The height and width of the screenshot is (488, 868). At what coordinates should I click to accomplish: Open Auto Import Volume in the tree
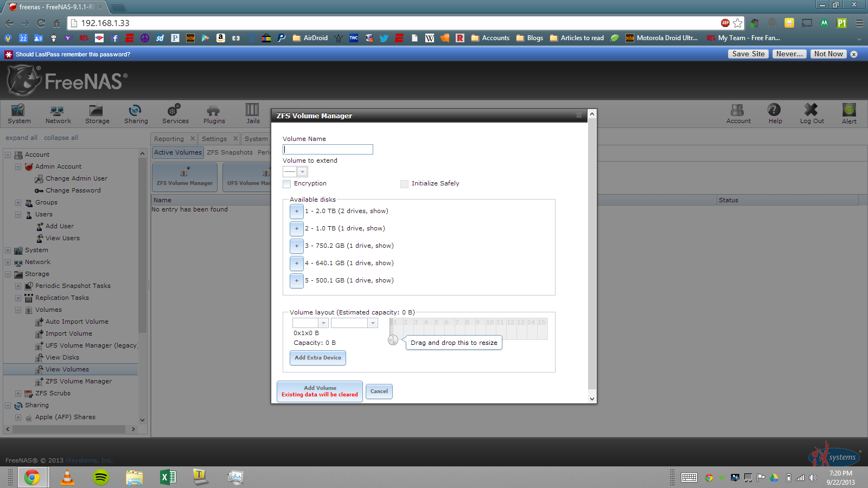76,322
